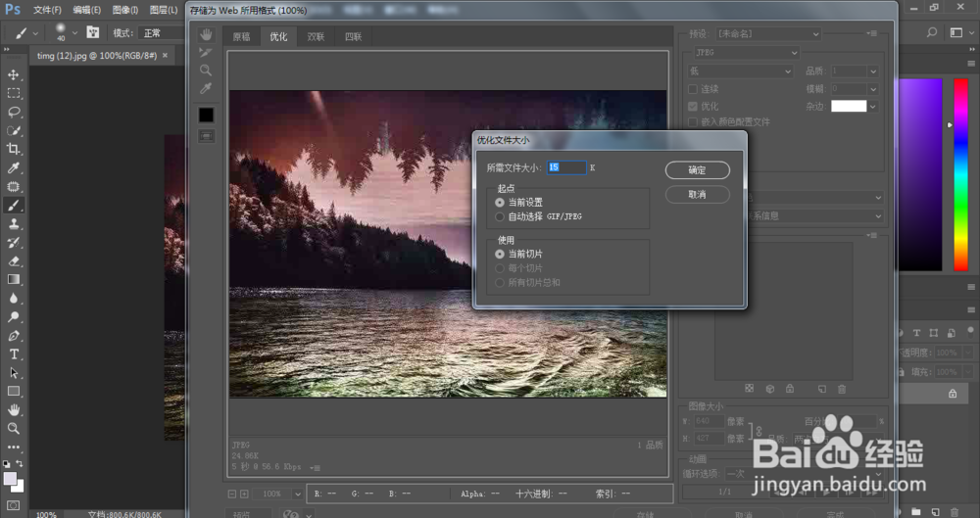This screenshot has width=980, height=518.
Task: Select the Zoom tool in main toolbar
Action: [x=13, y=429]
